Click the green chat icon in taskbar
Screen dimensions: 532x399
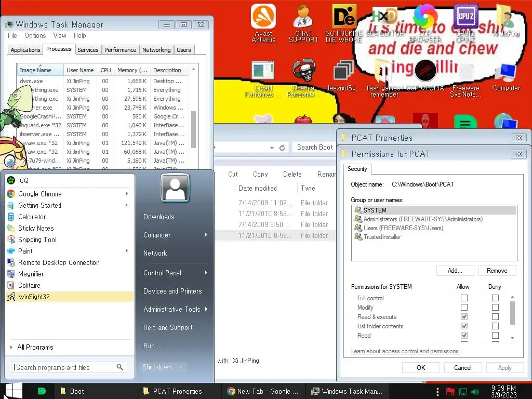(42, 391)
